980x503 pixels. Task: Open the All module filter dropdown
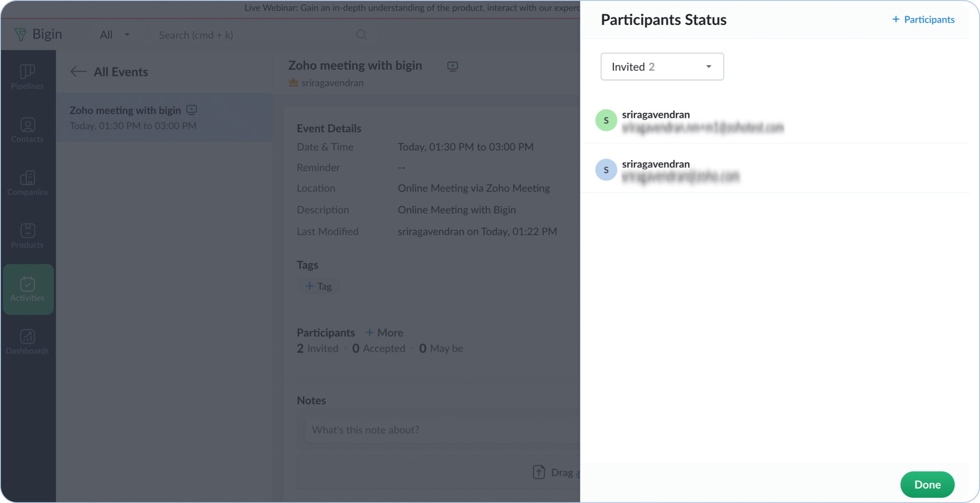point(114,35)
